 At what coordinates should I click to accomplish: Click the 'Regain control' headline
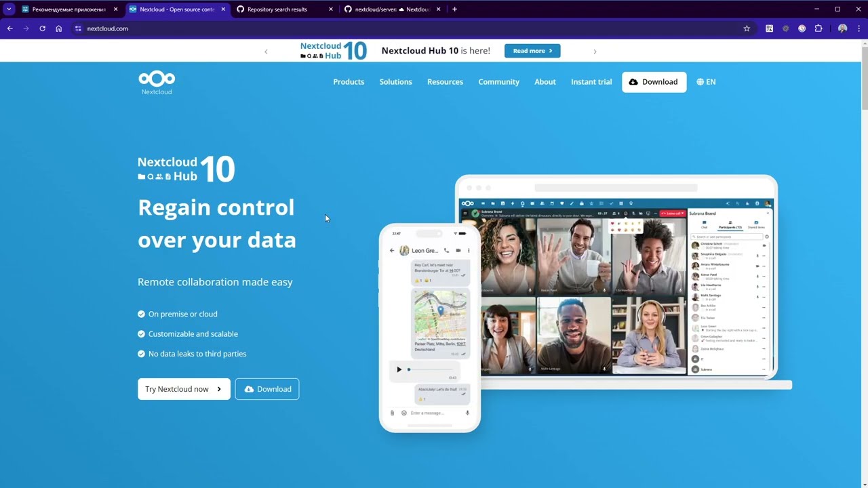coord(216,207)
